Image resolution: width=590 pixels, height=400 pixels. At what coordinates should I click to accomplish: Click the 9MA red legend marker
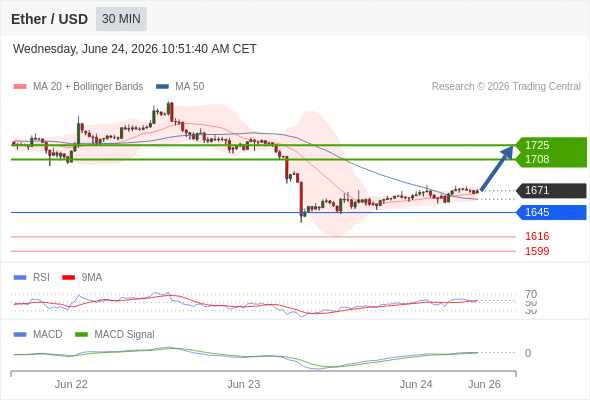68,278
